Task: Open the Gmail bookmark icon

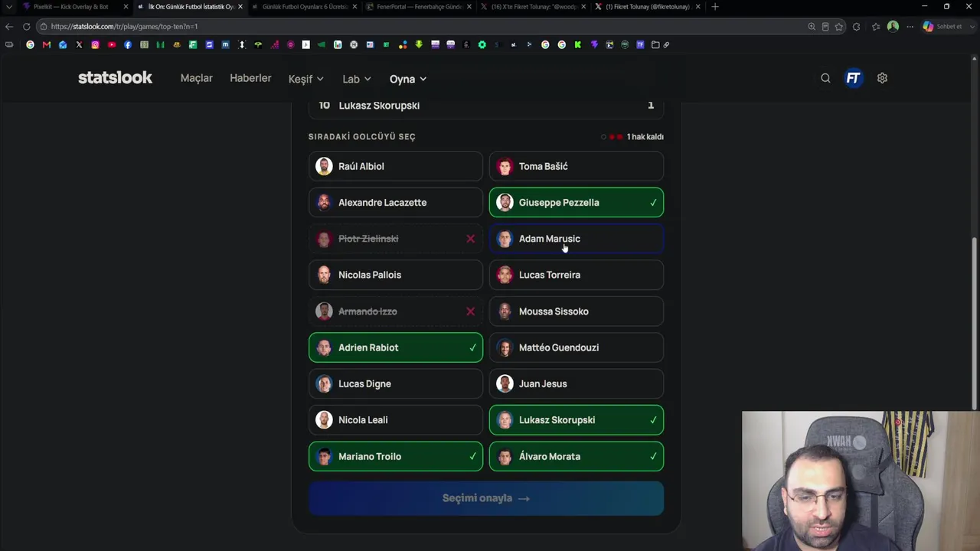Action: click(47, 44)
